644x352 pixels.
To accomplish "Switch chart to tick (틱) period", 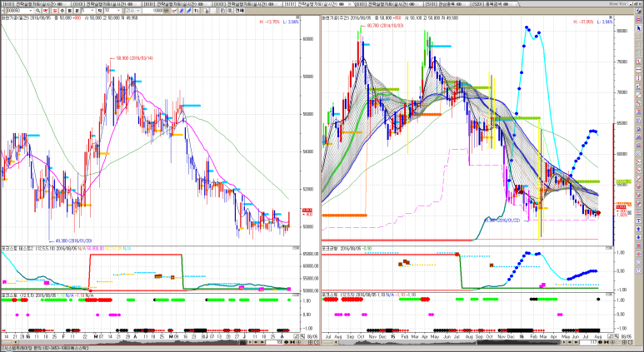I will coord(99,10).
